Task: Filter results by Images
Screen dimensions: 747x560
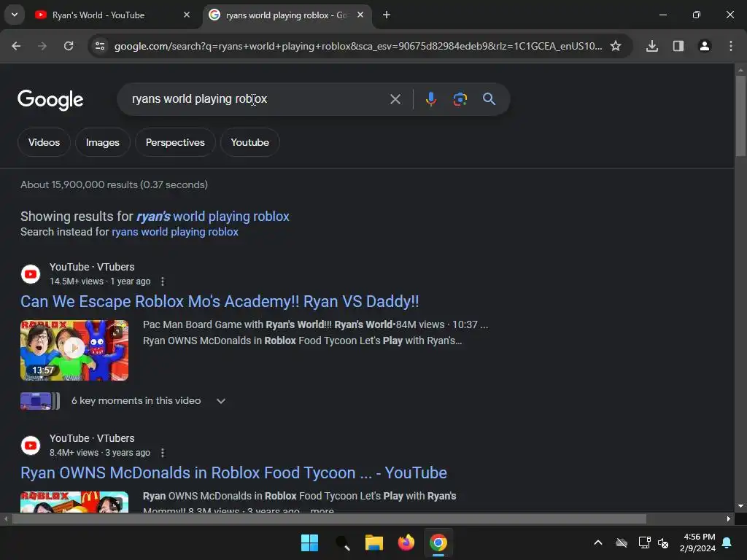Action: (102, 142)
